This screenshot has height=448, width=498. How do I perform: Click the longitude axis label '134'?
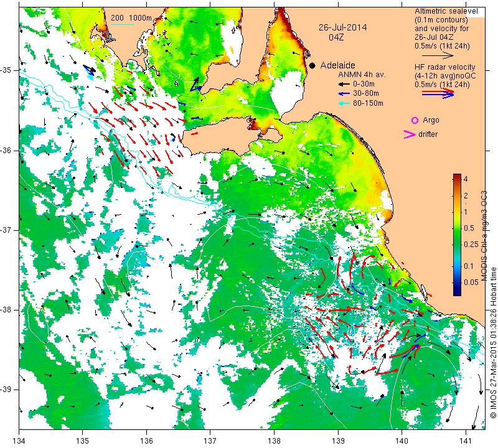pos(19,441)
